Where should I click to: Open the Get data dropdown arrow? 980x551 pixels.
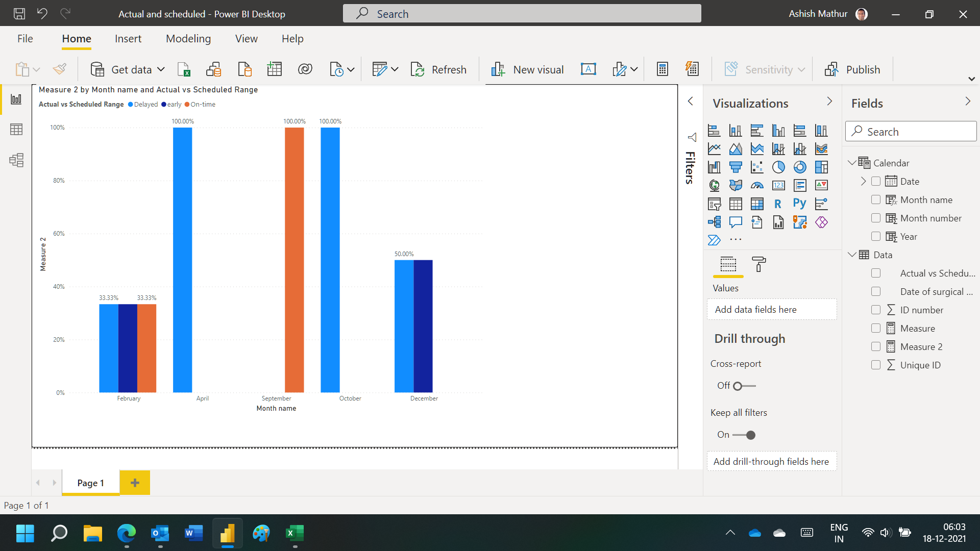click(161, 69)
